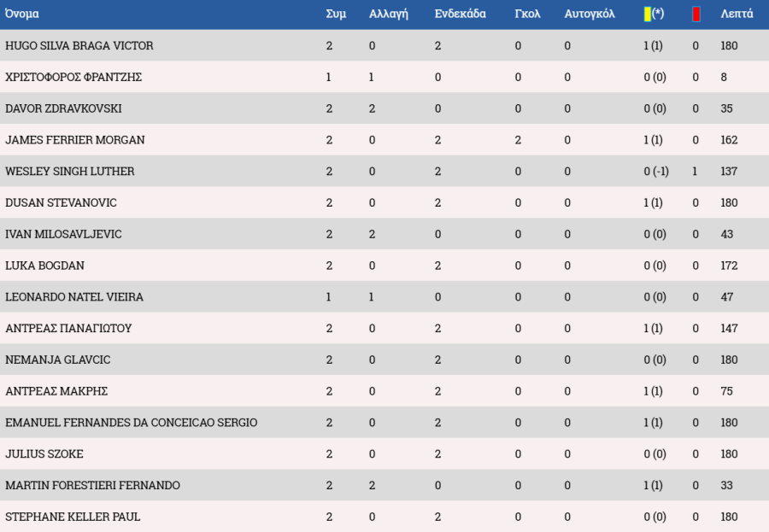Click the Αλλαγή column header
Screen dimensions: 769x532
[389, 14]
